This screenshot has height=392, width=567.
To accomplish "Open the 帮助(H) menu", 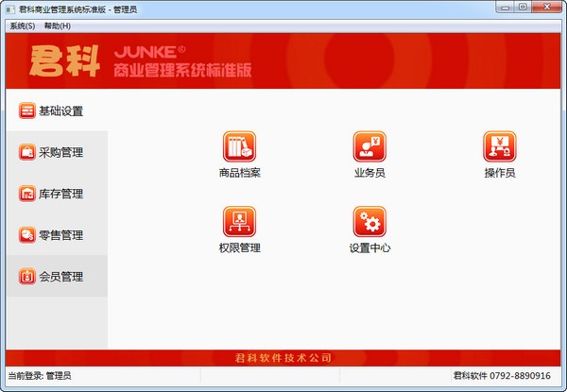I will 57,26.
